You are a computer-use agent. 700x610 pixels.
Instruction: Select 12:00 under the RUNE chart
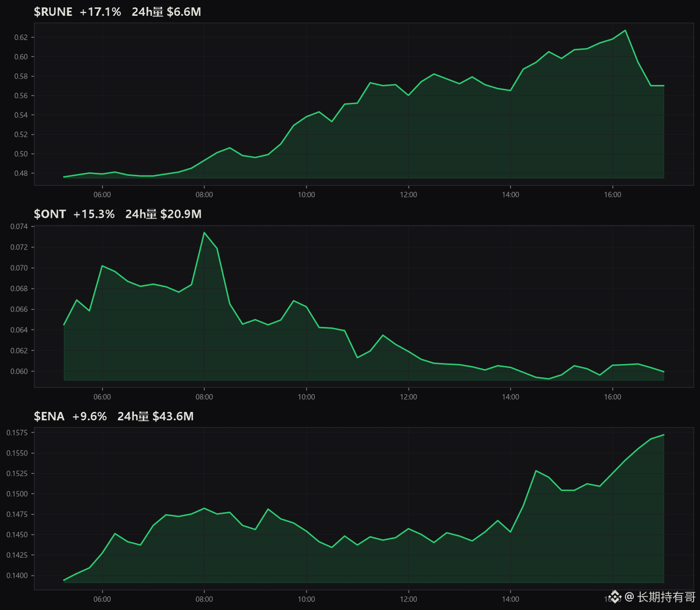(409, 195)
